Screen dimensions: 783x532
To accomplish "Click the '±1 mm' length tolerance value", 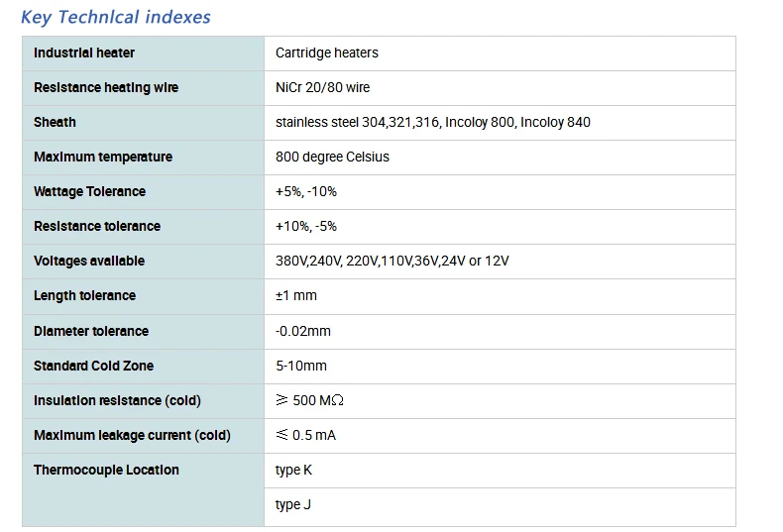I will tap(296, 295).
